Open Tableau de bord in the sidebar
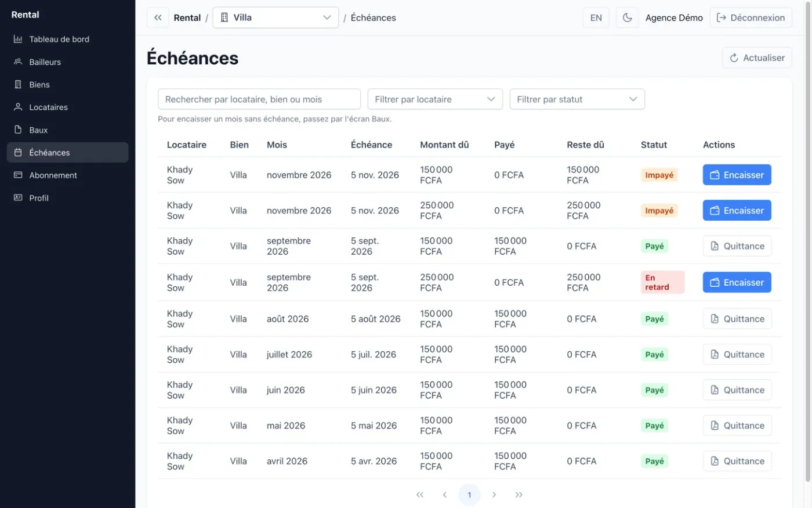The image size is (812, 508). [x=67, y=39]
